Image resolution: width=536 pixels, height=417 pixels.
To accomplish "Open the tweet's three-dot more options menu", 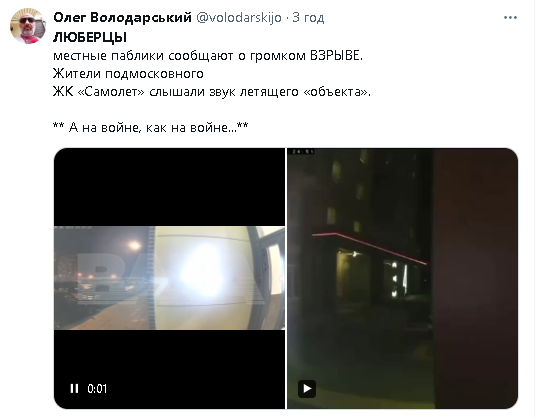I will tap(510, 17).
